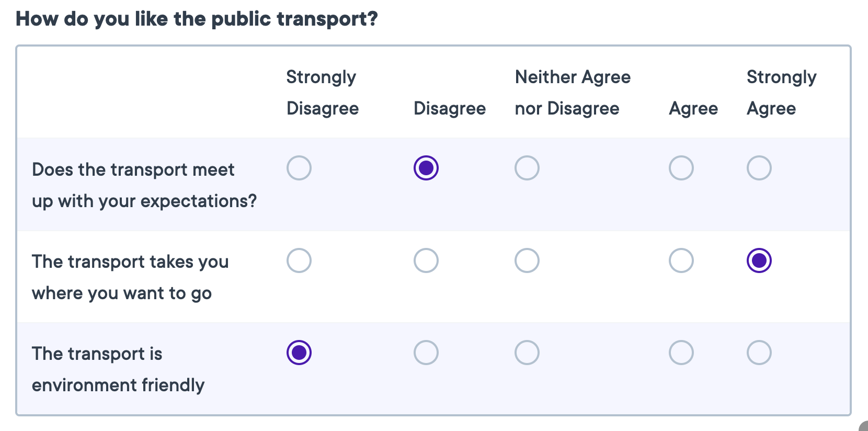Select Agree for transport takes you where wanted
Screen dimensions: 868x431
point(681,260)
